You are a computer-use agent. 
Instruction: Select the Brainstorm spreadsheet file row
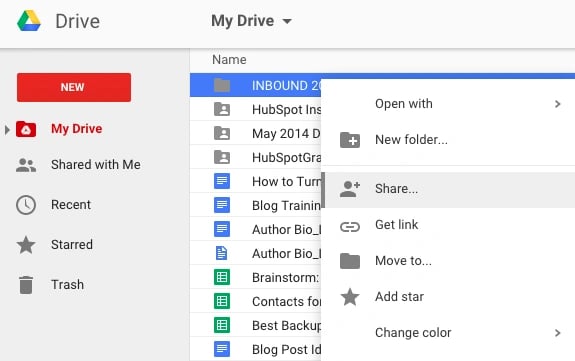256,277
